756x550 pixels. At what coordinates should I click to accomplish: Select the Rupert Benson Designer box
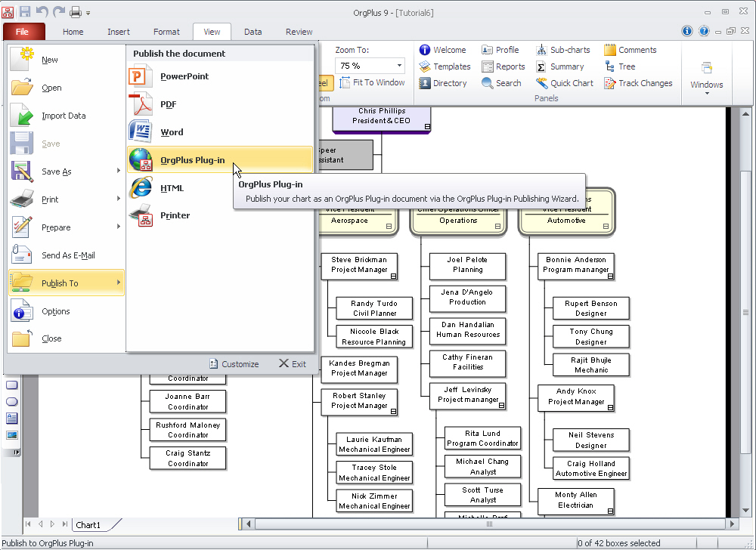(590, 308)
